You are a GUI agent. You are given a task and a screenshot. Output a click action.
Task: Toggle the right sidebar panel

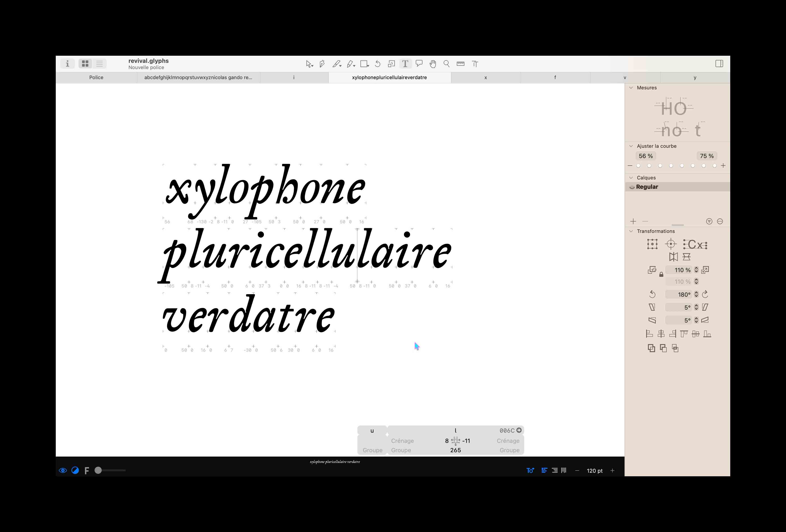[719, 64]
